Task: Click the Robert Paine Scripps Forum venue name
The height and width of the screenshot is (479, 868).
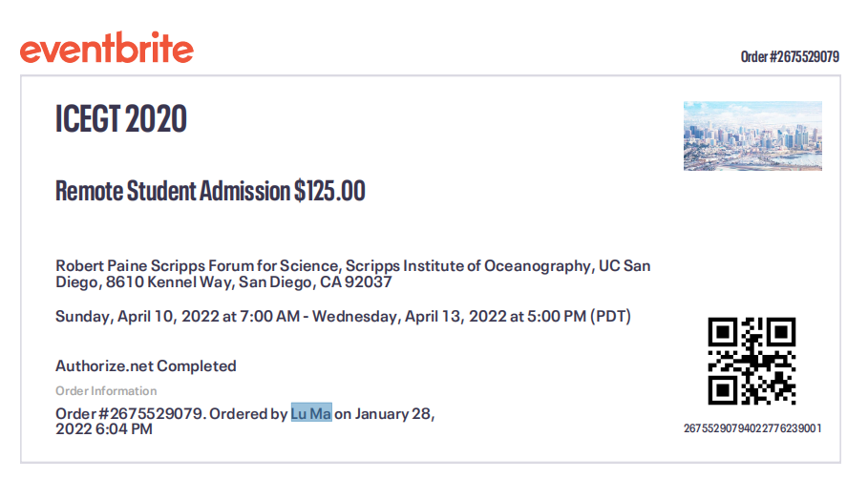Action: pos(196,265)
